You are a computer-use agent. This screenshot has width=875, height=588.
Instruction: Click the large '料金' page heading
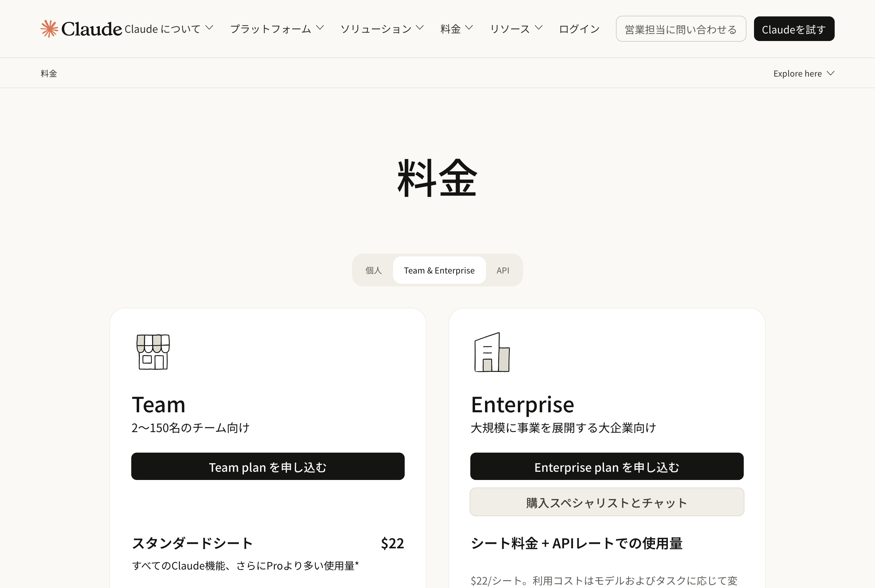coord(437,178)
